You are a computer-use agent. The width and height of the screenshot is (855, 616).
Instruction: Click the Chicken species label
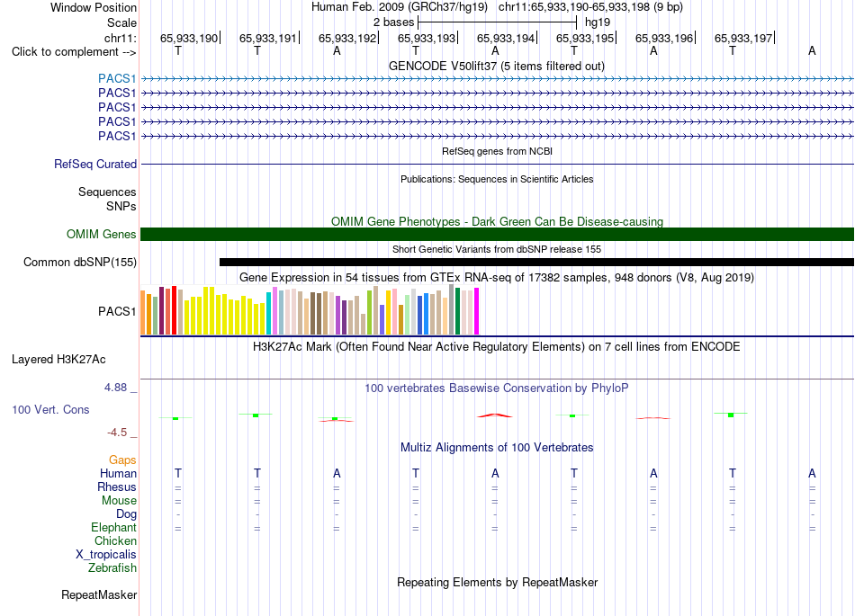click(115, 540)
